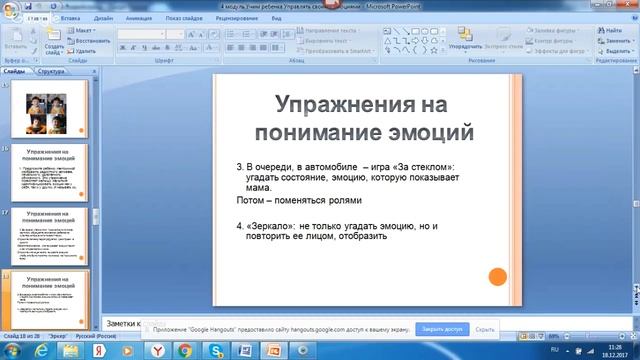This screenshot has width=640, height=360.
Task: Switch to the Вид ribbon tab
Action: pos(276,18)
